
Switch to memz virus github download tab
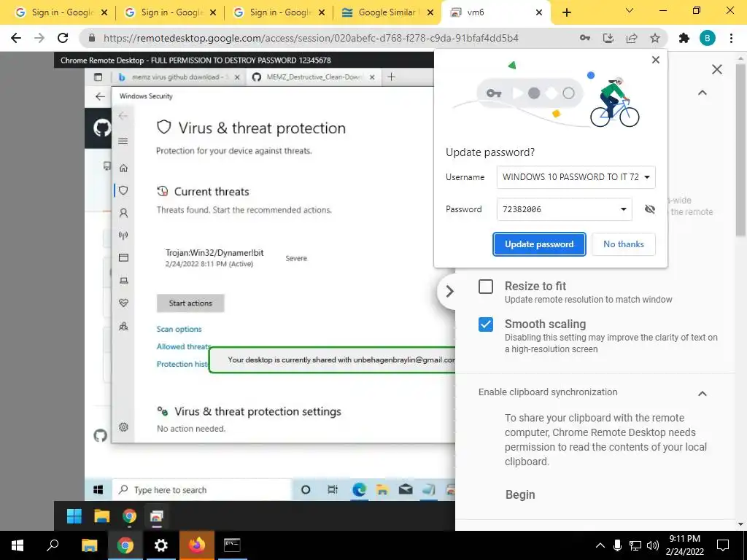pyautogui.click(x=177, y=77)
